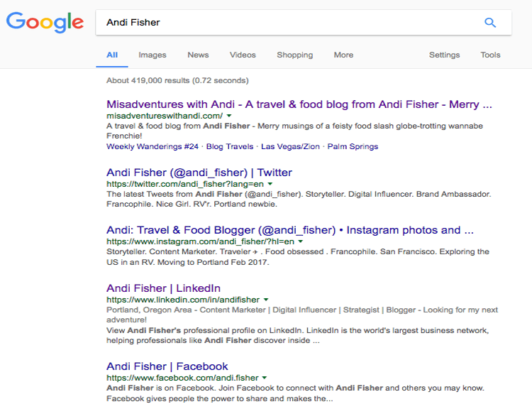Click the blue search magnifier icon
532x414 pixels.
(490, 23)
